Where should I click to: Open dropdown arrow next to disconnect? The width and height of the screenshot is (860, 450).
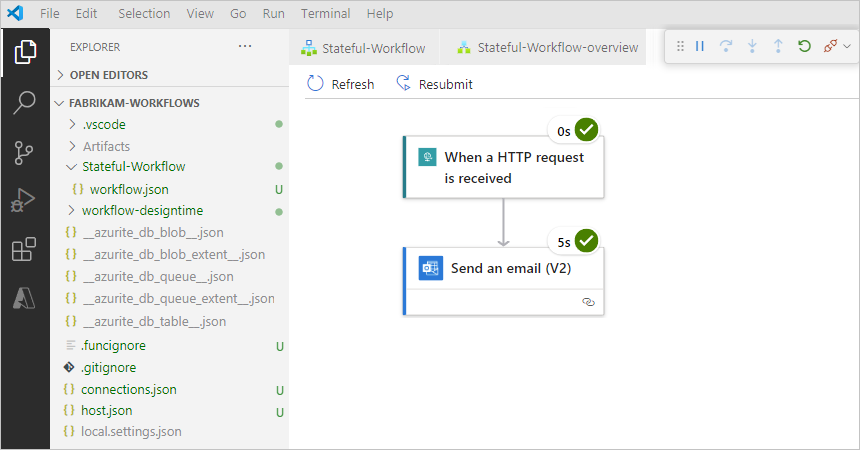[846, 47]
